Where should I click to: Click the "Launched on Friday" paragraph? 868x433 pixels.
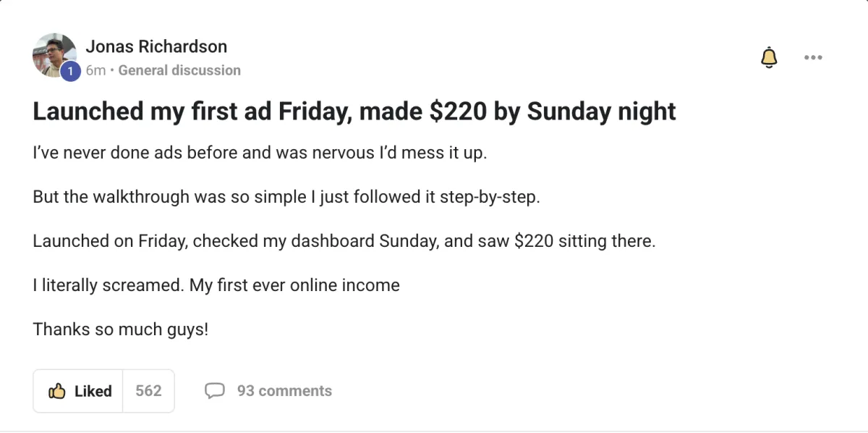point(344,241)
